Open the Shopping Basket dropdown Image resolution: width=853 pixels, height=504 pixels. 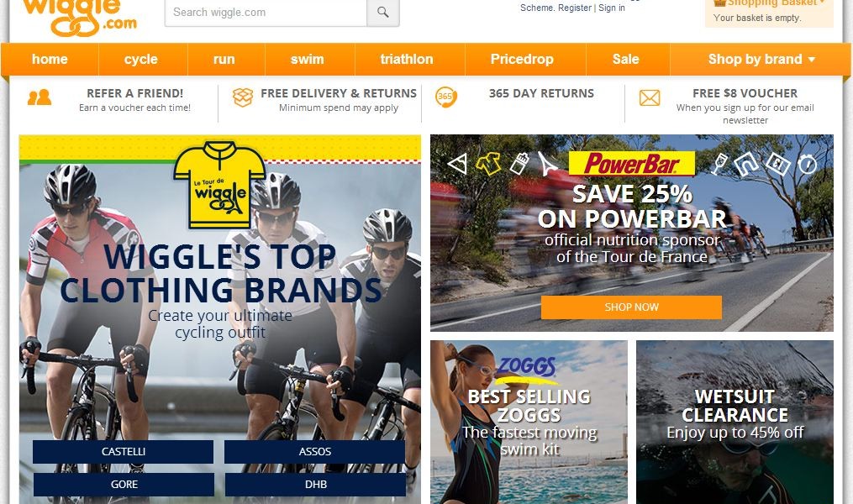[x=769, y=3]
